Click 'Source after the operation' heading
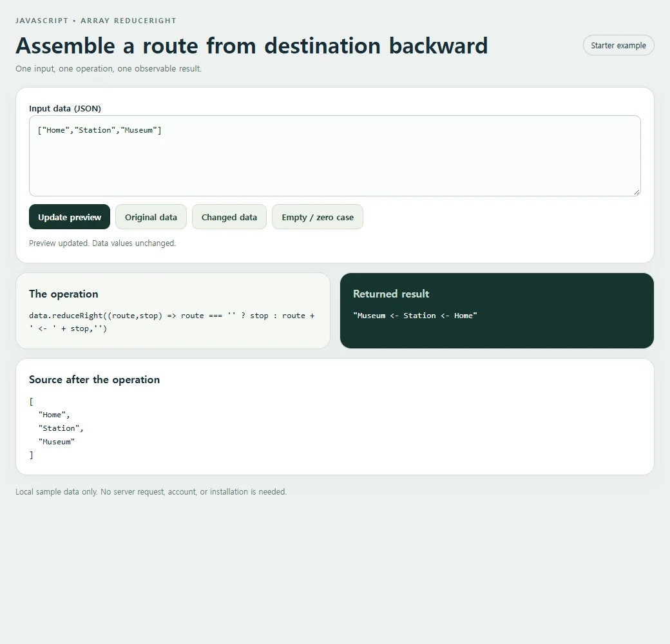The image size is (670, 644). click(95, 380)
